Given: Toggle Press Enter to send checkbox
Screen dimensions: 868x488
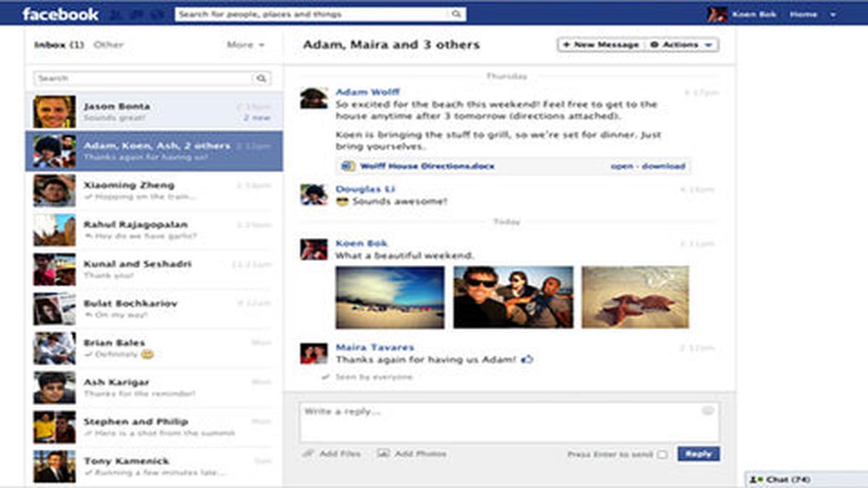Looking at the screenshot, I should click(x=663, y=455).
